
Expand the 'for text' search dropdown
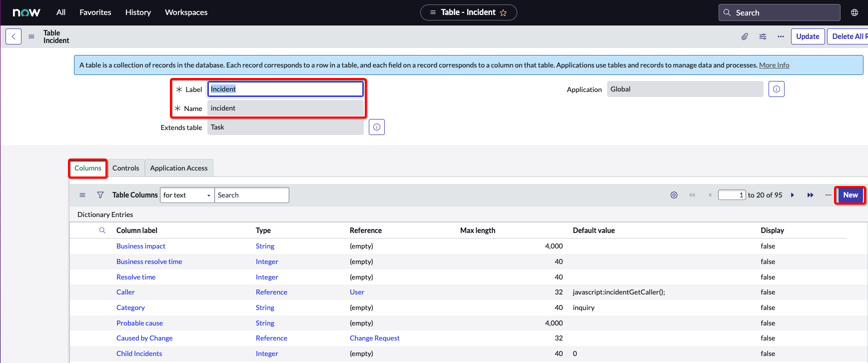187,195
